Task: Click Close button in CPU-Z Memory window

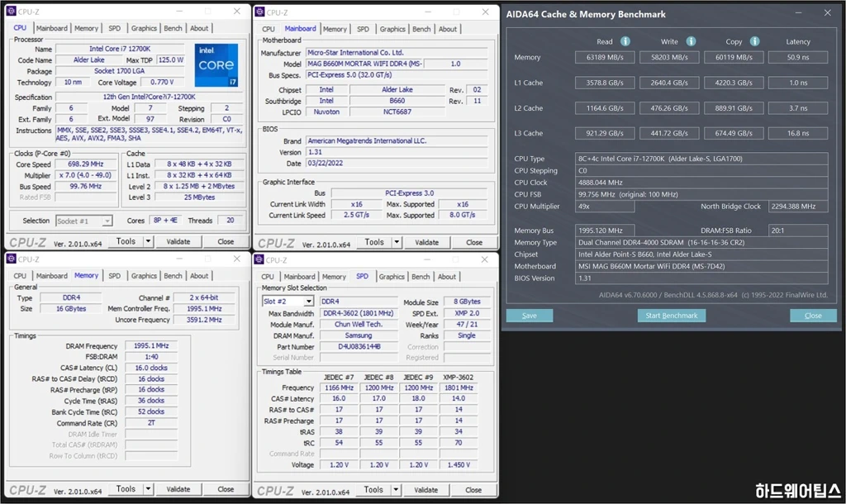Action: [226, 489]
